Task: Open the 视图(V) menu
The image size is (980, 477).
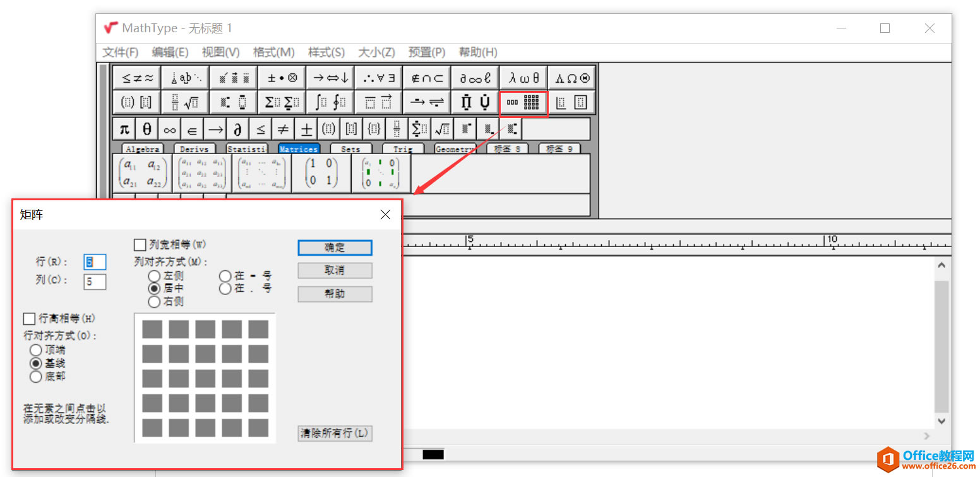Action: 220,52
